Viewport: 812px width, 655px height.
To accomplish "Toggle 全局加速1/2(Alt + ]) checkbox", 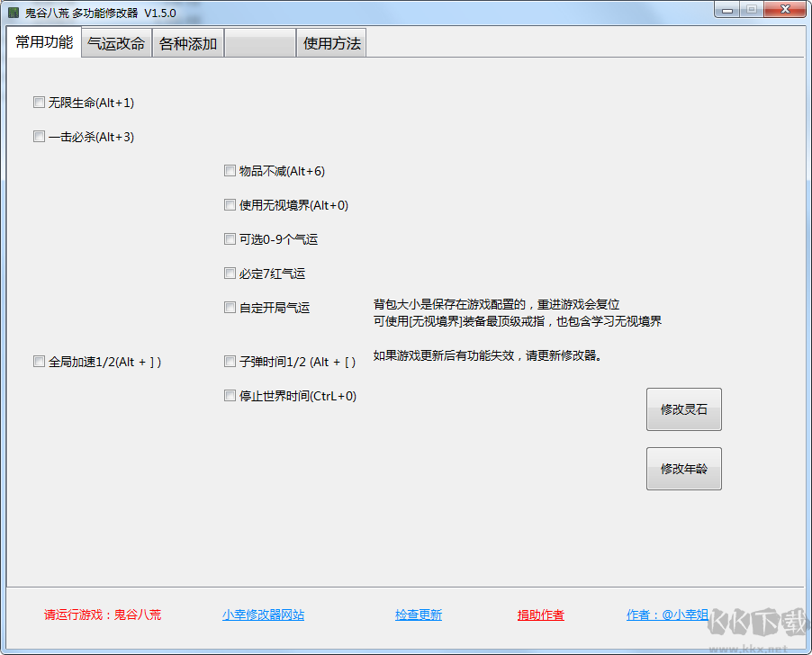I will (39, 361).
